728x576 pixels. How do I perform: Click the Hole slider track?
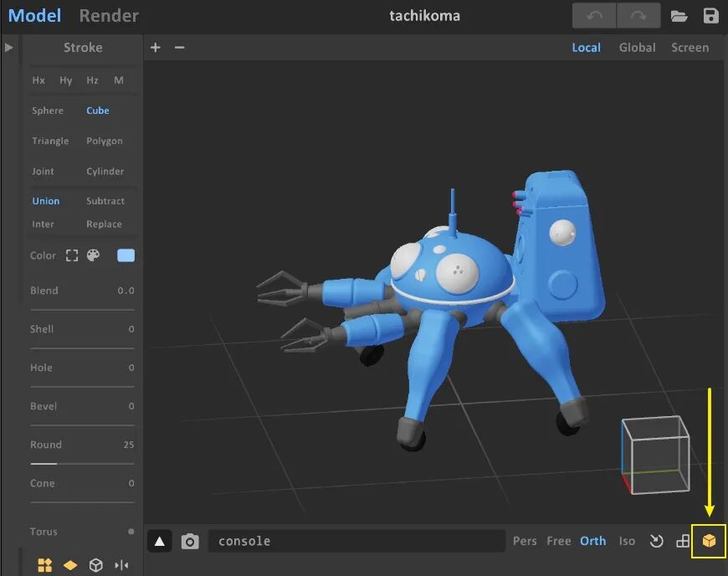pos(82,387)
